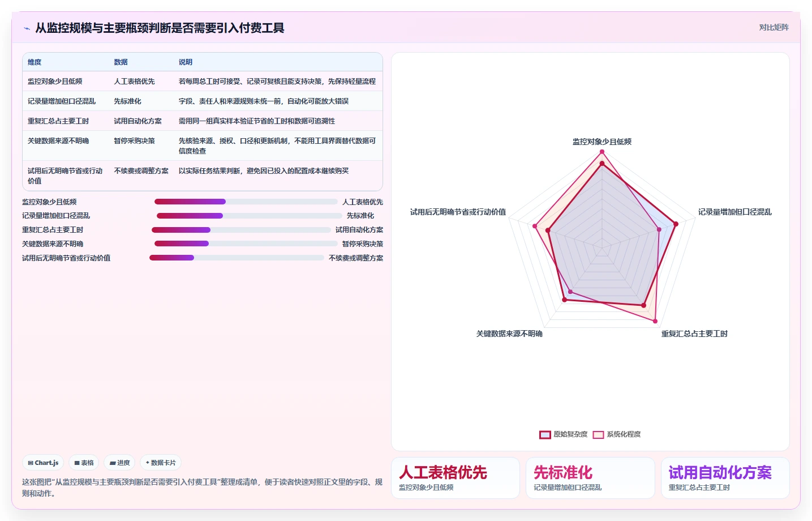Select the 表格 tag chip
The width and height of the screenshot is (812, 521).
click(84, 463)
